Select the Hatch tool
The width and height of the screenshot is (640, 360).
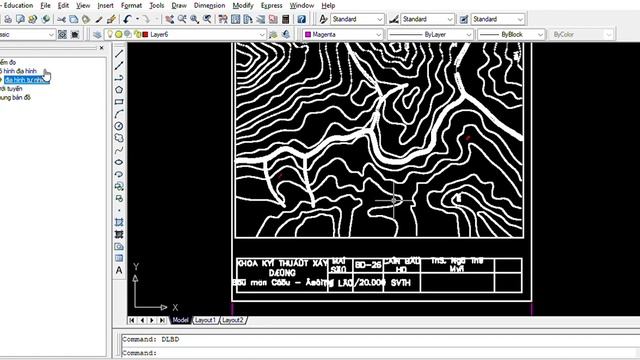click(119, 222)
